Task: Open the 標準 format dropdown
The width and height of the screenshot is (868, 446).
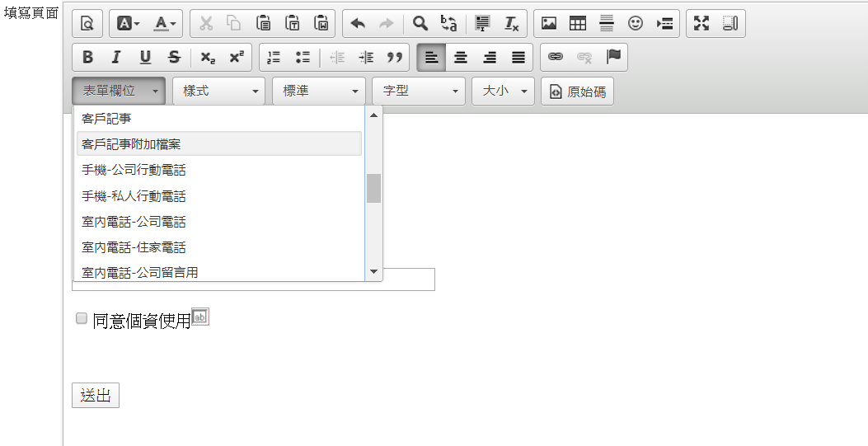Action: point(319,91)
